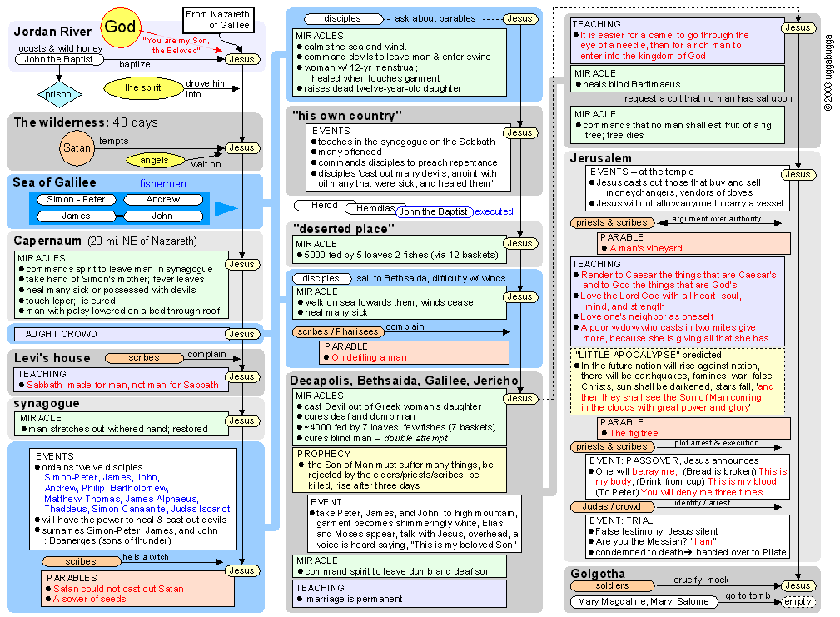
Task: Select Jesus node beside TAUGHT CROWD
Action: click(242, 334)
